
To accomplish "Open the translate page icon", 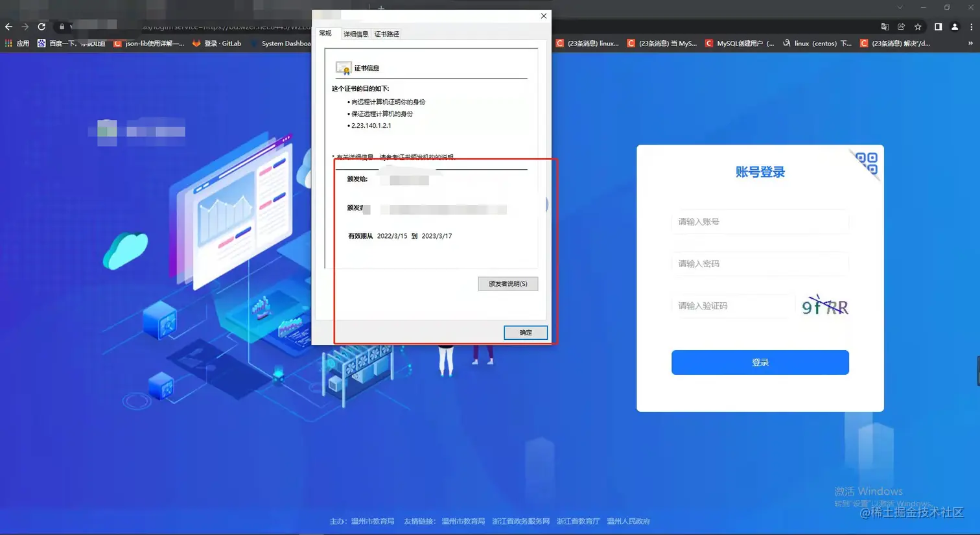I will (885, 27).
